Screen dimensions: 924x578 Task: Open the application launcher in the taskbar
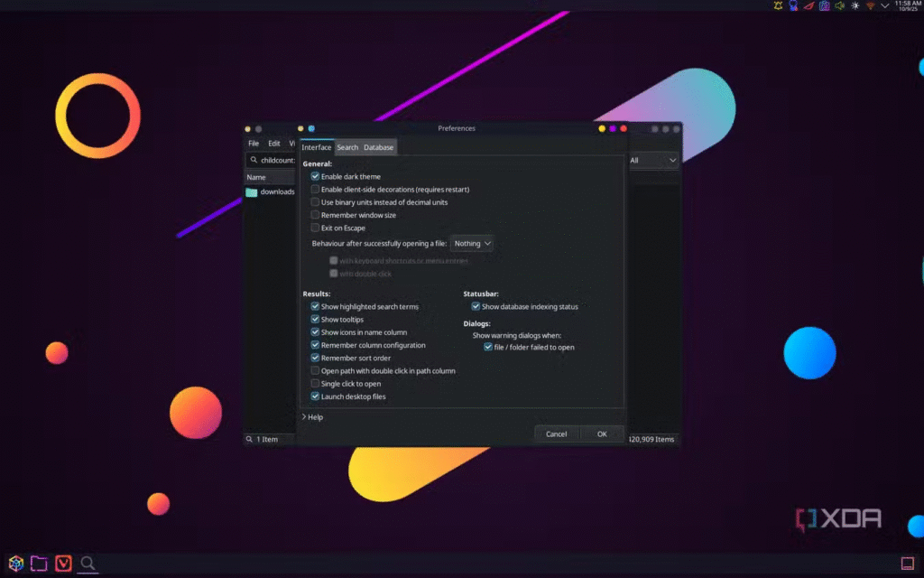click(15, 564)
